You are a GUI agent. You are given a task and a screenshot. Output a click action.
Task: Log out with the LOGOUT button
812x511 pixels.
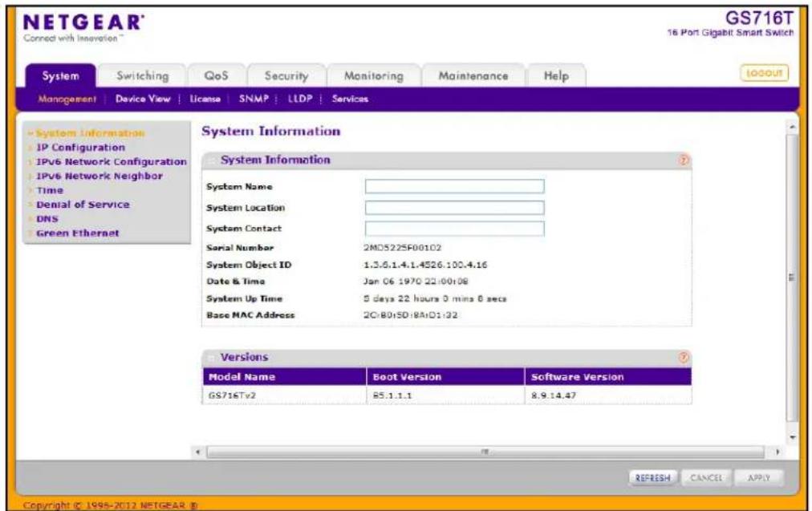764,73
